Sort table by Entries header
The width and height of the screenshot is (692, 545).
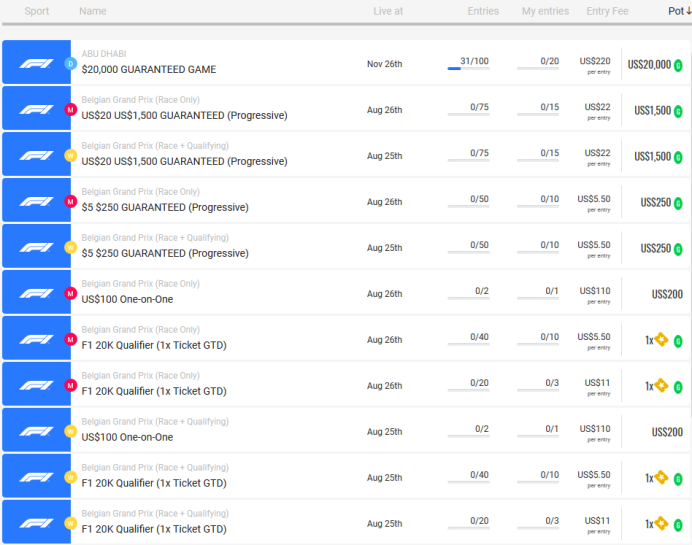pyautogui.click(x=483, y=11)
